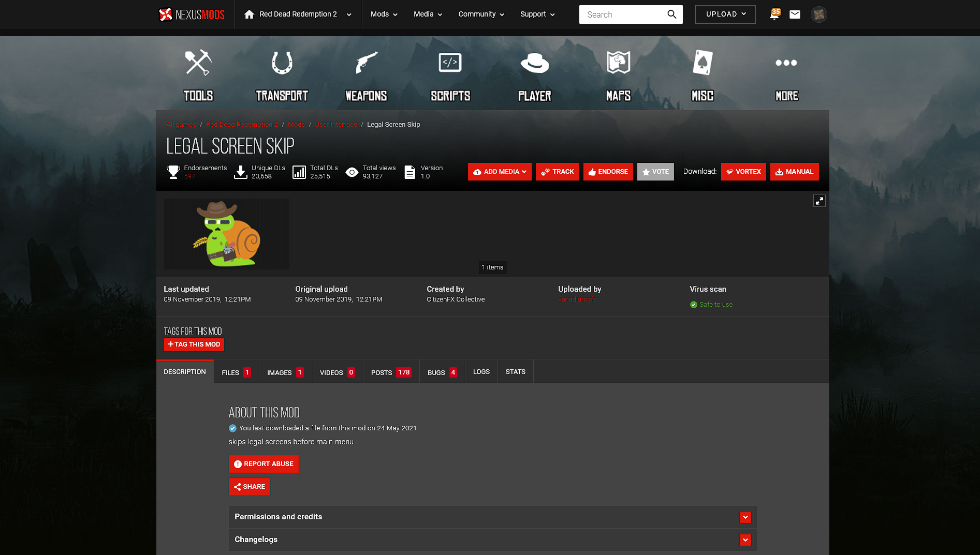Open the Community menu dropdown
The width and height of the screenshot is (980, 555).
coord(481,14)
